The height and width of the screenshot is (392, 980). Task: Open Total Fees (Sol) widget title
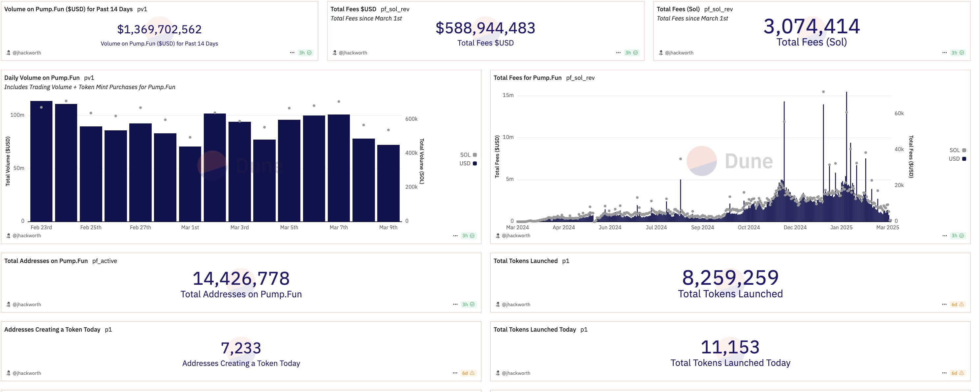point(678,9)
